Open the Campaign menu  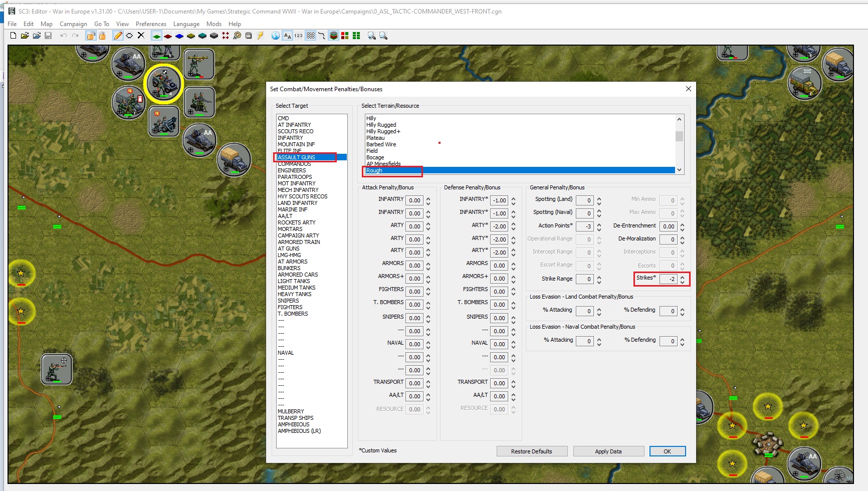click(73, 24)
